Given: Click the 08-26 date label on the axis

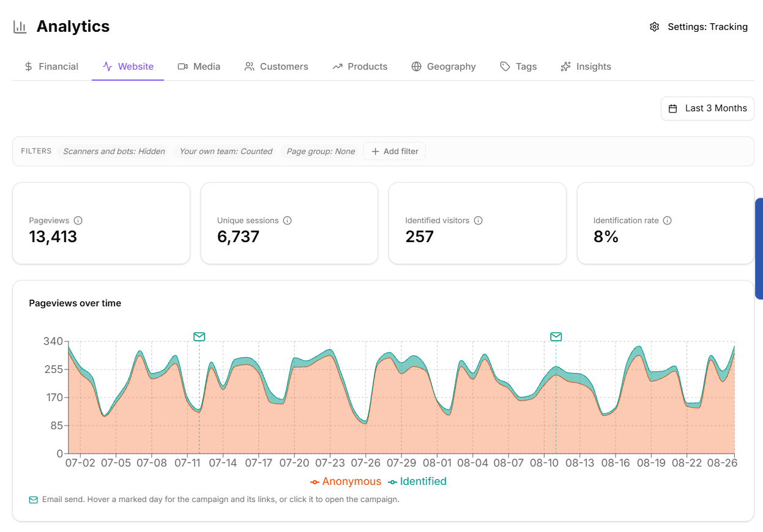Looking at the screenshot, I should [722, 464].
